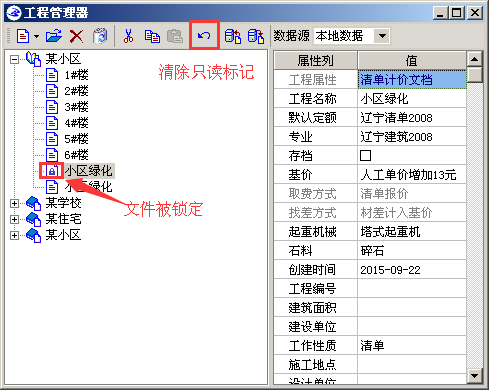The height and width of the screenshot is (390, 489).
Task: Click the 工程名称 value cell 小区绿化
Action: click(412, 99)
